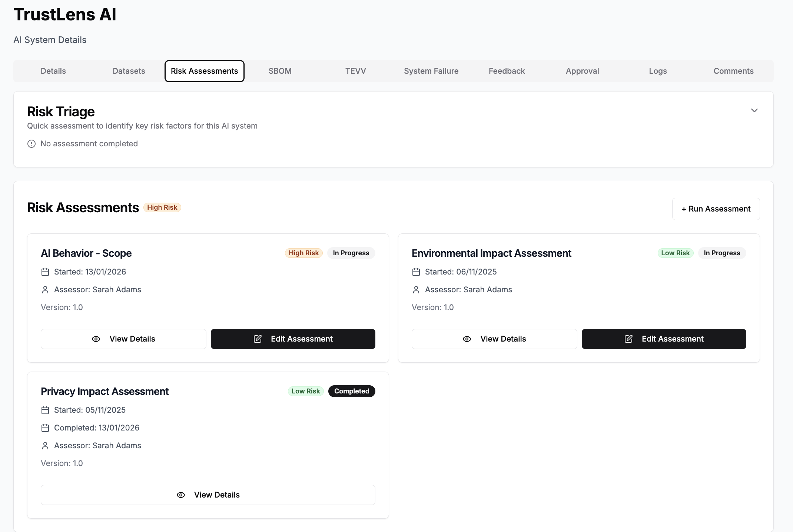Click eye icon in AI Behavior View Details
The image size is (793, 532).
96,339
